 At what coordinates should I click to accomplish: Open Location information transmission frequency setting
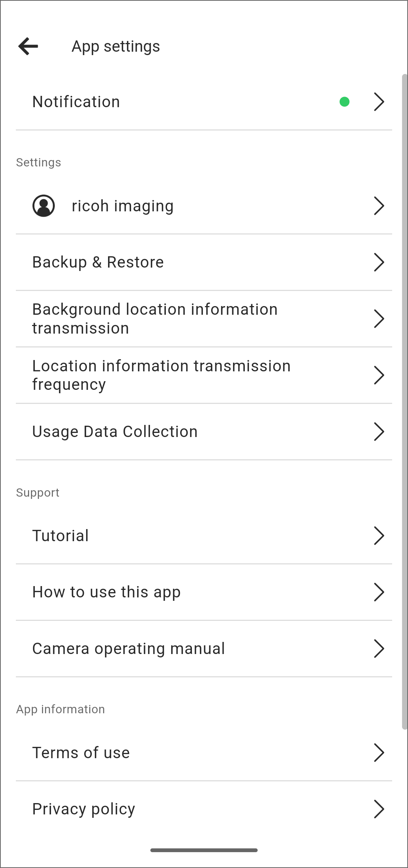[204, 375]
